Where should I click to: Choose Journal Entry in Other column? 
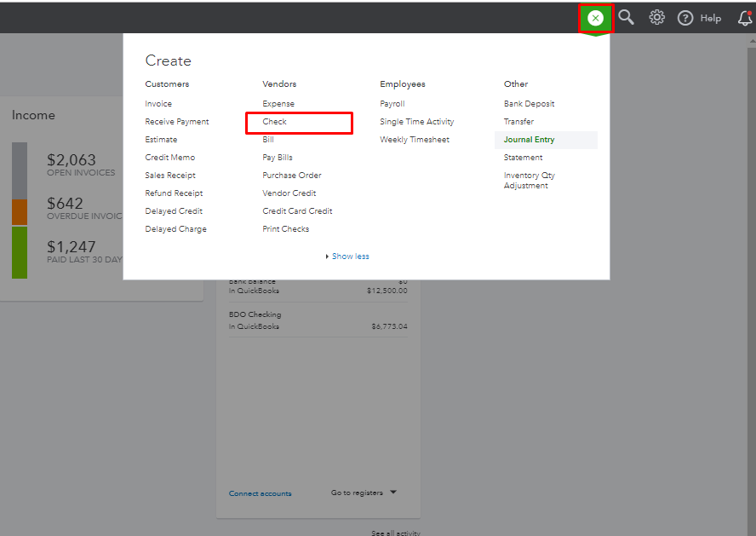(529, 140)
